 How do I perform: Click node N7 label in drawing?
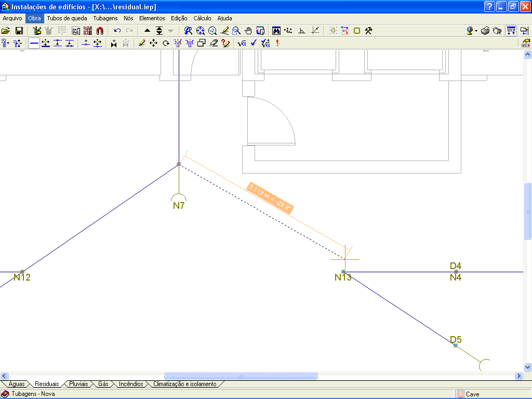[179, 205]
